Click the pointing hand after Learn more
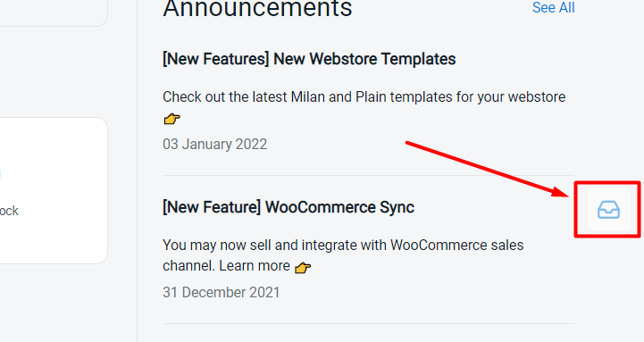Screen dimensions: 644x342 [x=303, y=267]
